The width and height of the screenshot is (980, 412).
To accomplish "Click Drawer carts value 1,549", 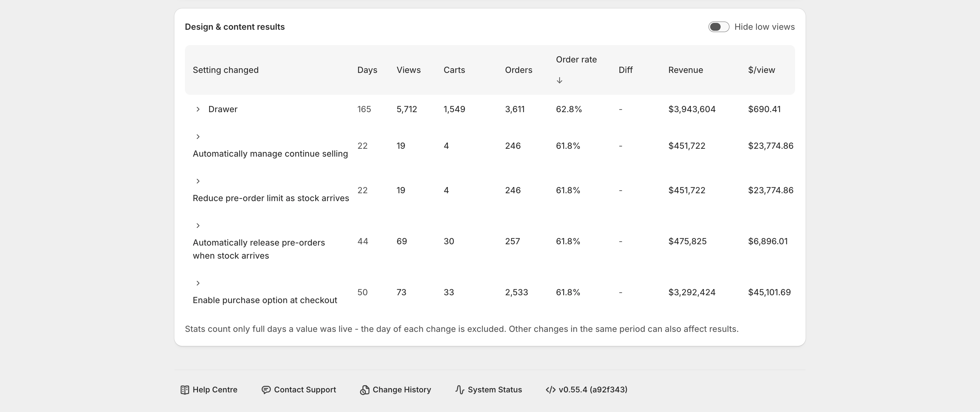I will tap(454, 109).
